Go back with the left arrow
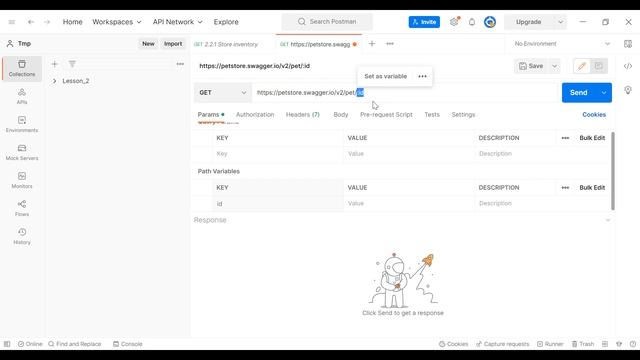640x360 pixels. [x=31, y=22]
